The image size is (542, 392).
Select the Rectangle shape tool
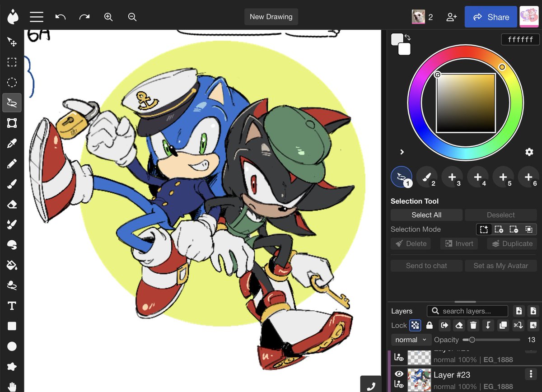12,326
